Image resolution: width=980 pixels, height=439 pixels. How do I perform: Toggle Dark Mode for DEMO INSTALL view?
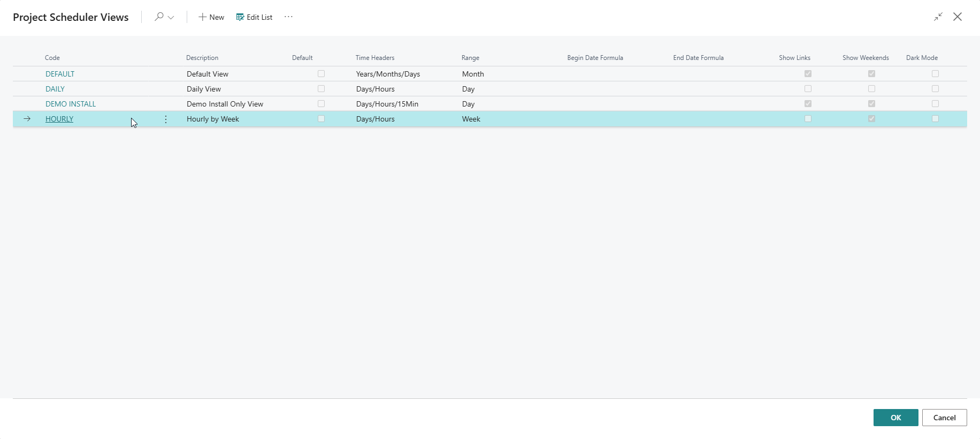[x=935, y=104]
